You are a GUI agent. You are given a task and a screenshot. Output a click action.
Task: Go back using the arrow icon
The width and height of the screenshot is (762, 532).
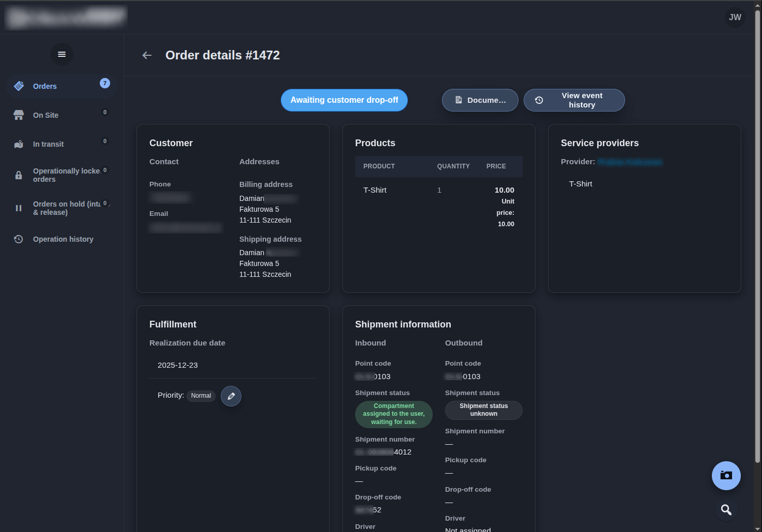pyautogui.click(x=147, y=55)
